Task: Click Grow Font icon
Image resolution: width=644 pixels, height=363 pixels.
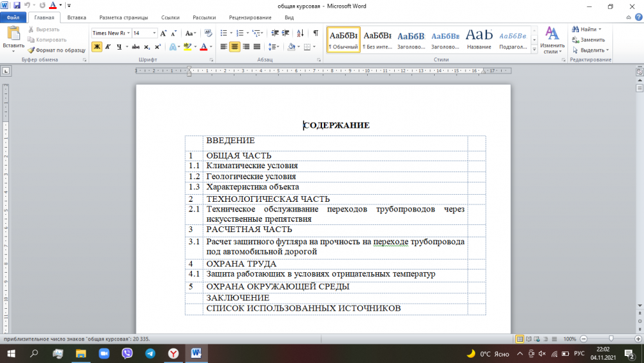Action: pyautogui.click(x=163, y=33)
